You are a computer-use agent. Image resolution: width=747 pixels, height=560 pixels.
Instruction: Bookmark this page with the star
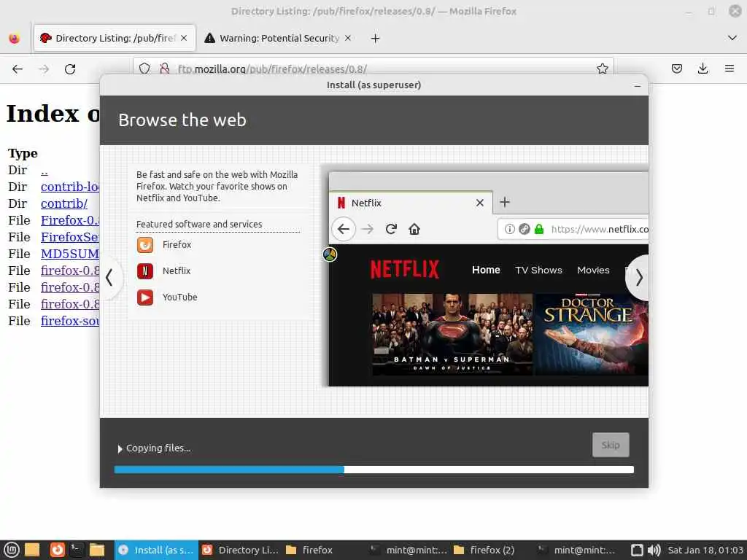(x=602, y=69)
